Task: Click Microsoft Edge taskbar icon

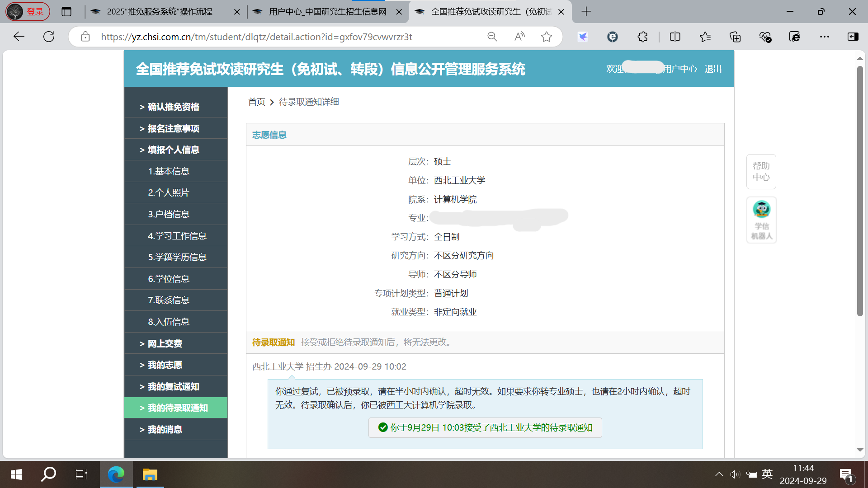Action: 116,474
